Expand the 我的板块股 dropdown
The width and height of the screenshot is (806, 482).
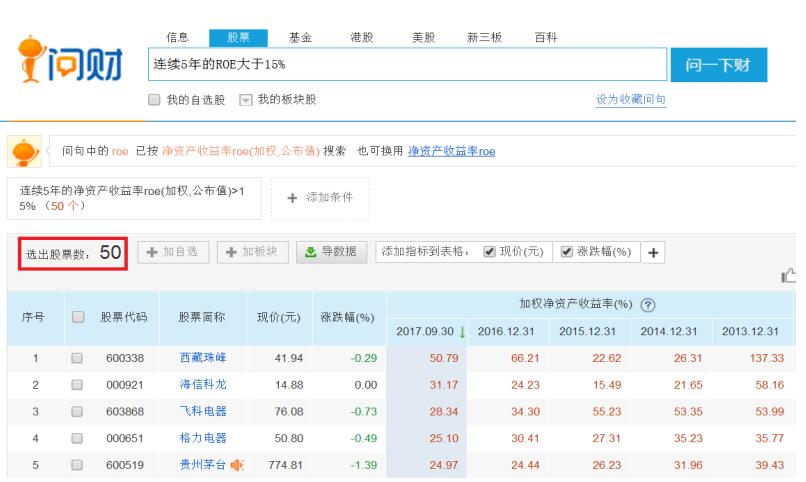pos(246,100)
